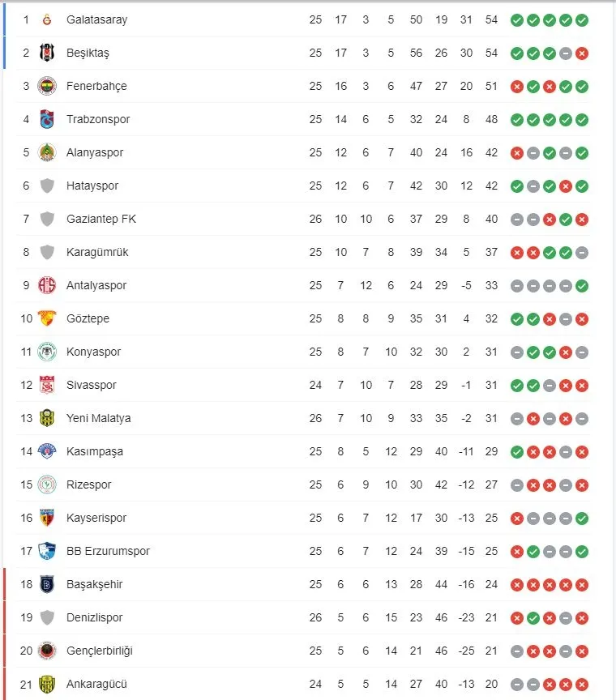Open the Gaziantep FK team link
This screenshot has width=616, height=700.
101,219
